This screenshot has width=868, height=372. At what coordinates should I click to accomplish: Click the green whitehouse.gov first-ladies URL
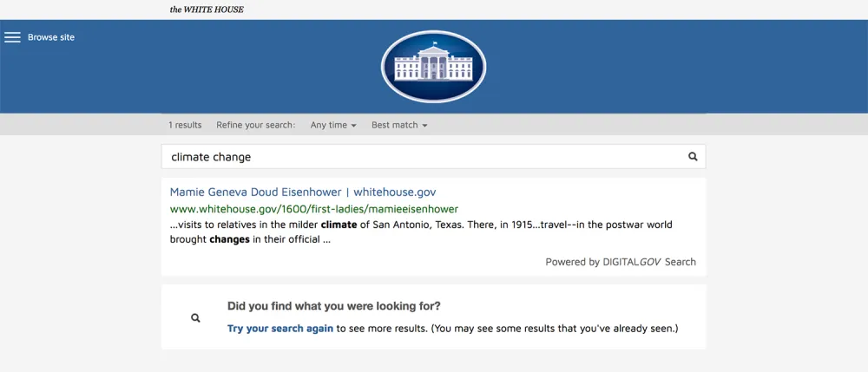pos(313,209)
